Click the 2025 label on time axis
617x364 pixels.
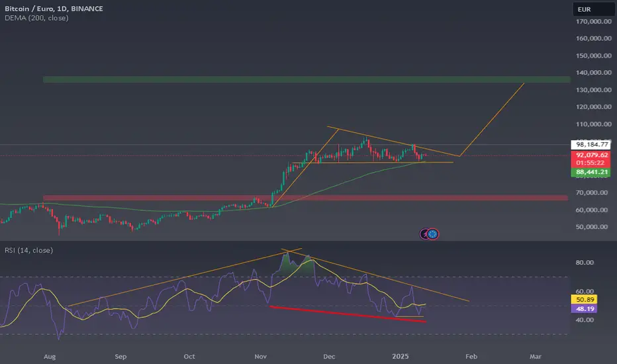(x=400, y=357)
